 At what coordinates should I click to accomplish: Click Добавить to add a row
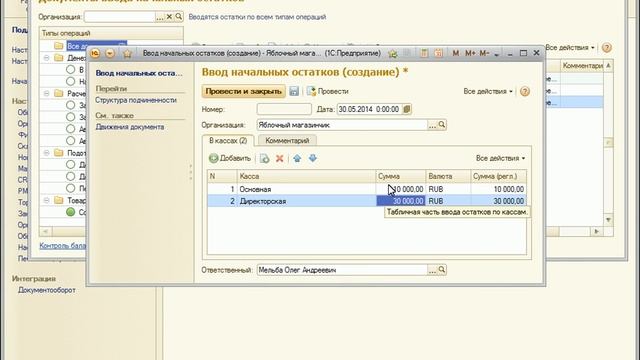pyautogui.click(x=230, y=158)
